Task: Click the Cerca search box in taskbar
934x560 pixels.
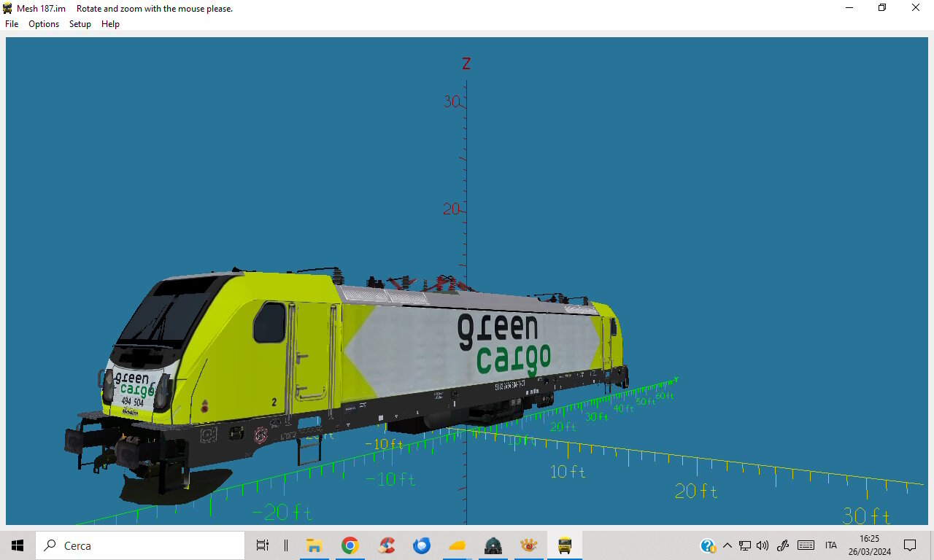Action: point(140,545)
